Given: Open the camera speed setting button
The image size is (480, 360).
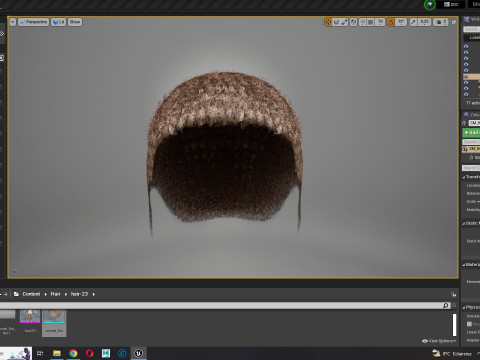Looking at the screenshot, I should [441, 22].
